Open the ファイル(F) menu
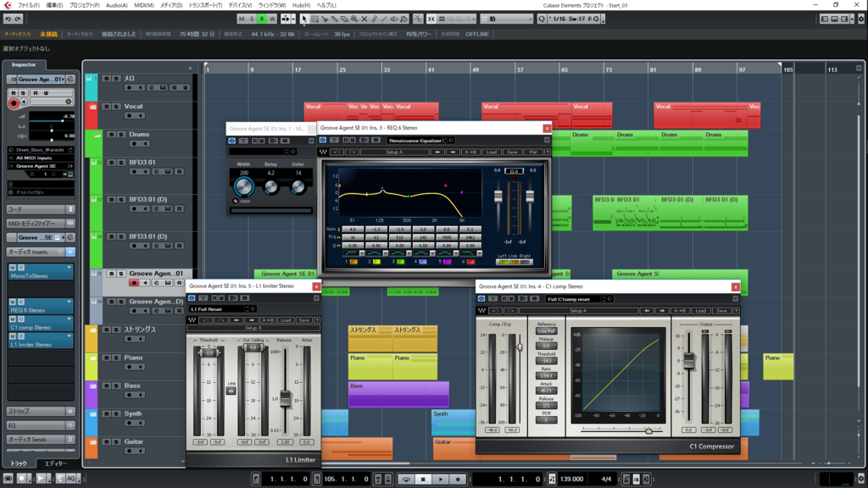This screenshot has width=868, height=488. 28,5
